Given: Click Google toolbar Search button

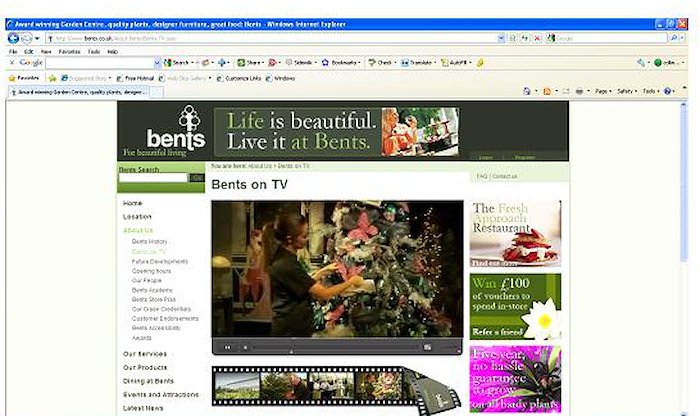Looking at the screenshot, I should [x=177, y=63].
